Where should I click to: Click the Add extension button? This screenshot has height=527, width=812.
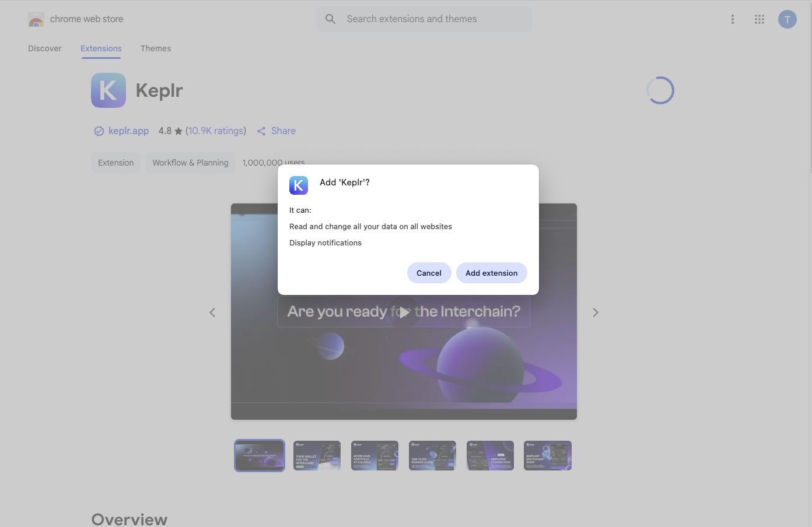click(x=492, y=273)
